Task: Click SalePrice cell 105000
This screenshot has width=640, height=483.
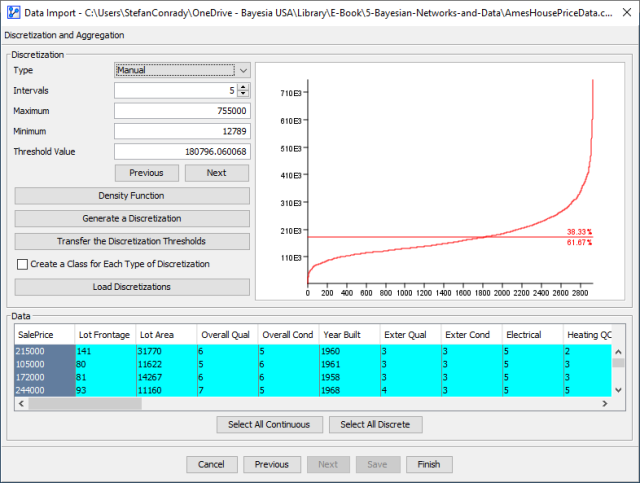Action: [x=45, y=364]
